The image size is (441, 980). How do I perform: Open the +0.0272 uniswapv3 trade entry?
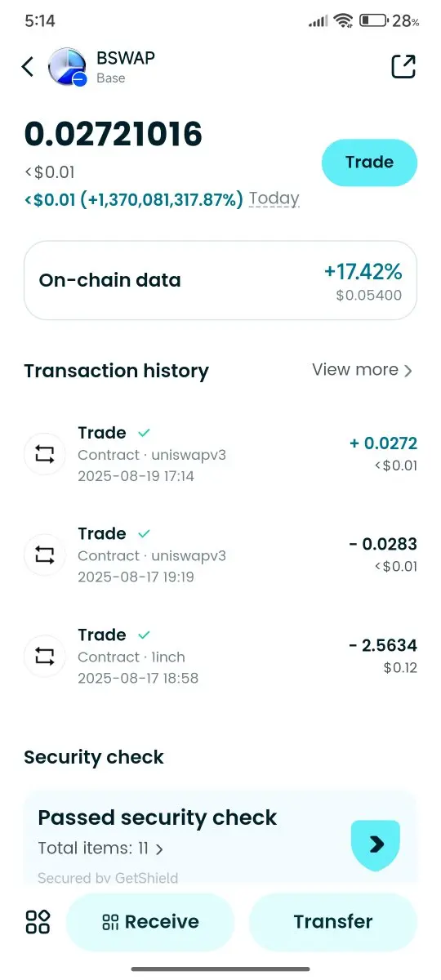pyautogui.click(x=220, y=454)
